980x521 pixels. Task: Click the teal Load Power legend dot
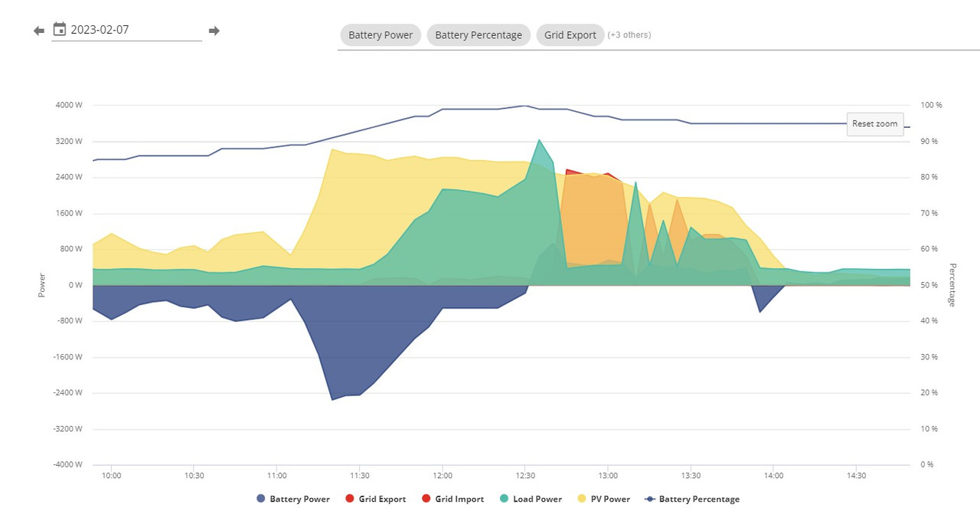point(504,499)
